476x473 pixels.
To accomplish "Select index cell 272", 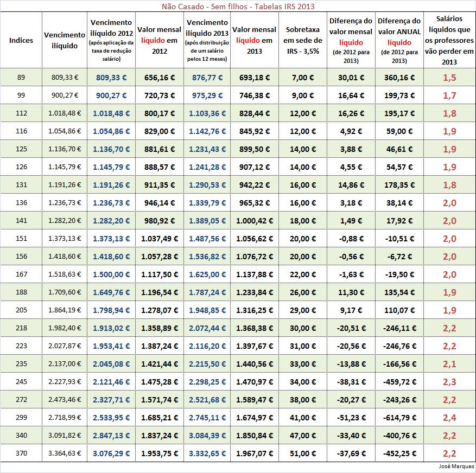I will [21, 400].
